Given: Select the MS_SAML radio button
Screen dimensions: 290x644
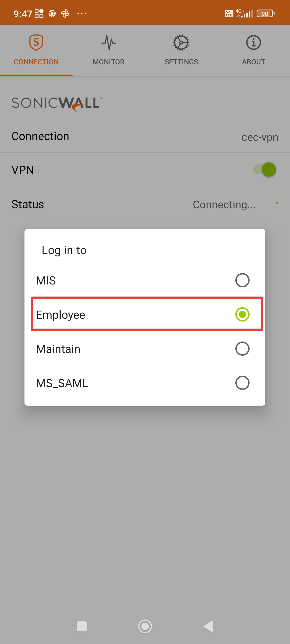Looking at the screenshot, I should [x=242, y=383].
